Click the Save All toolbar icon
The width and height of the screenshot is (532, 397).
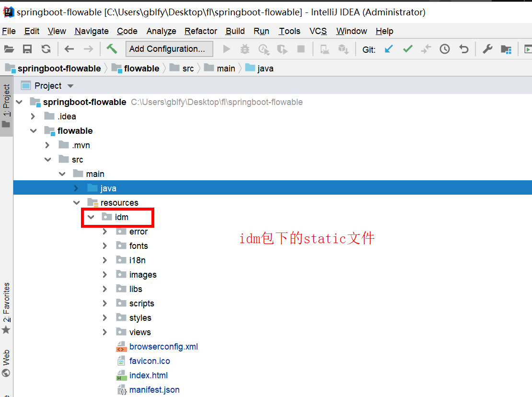pyautogui.click(x=27, y=49)
